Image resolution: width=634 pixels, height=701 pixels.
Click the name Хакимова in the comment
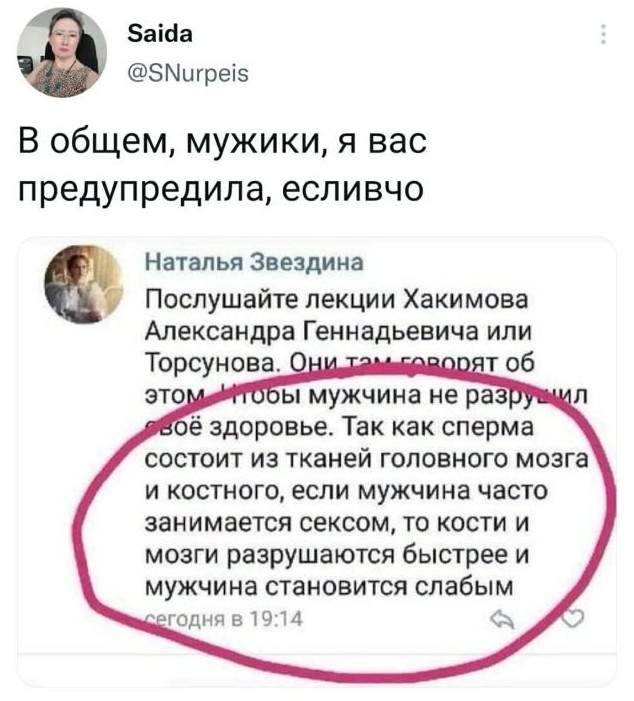(465, 300)
